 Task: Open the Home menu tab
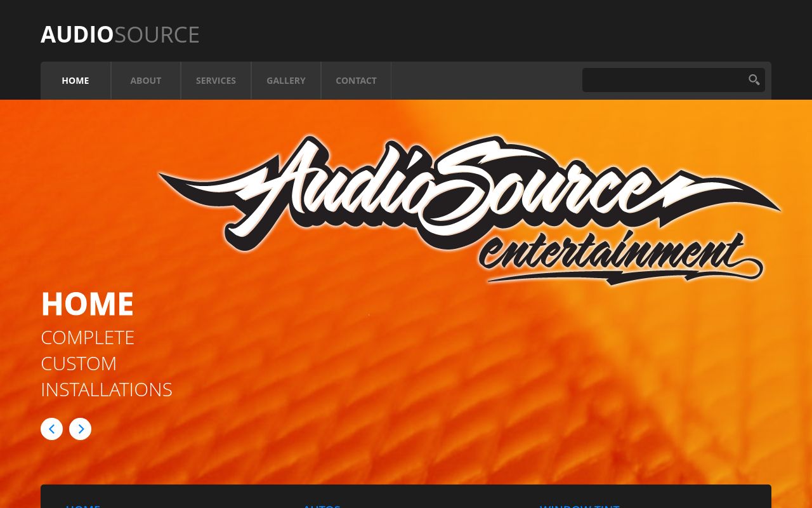(x=75, y=81)
